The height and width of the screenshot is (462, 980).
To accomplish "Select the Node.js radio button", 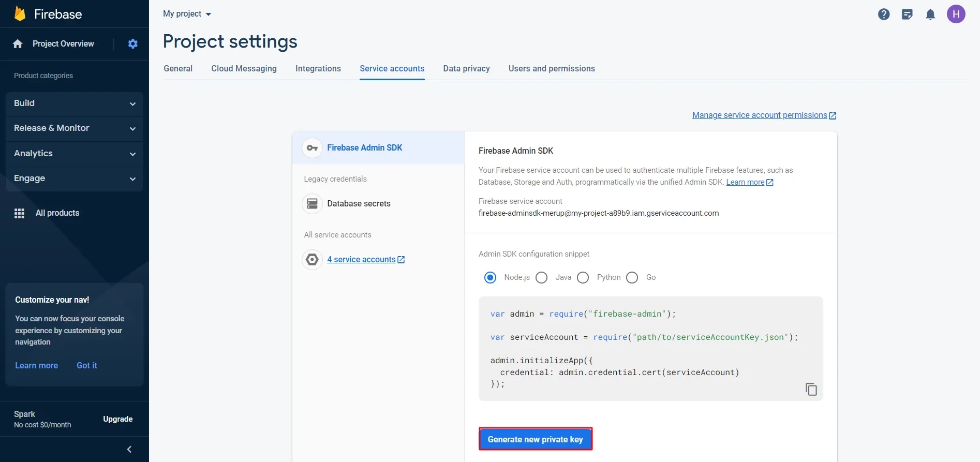I will tap(490, 278).
